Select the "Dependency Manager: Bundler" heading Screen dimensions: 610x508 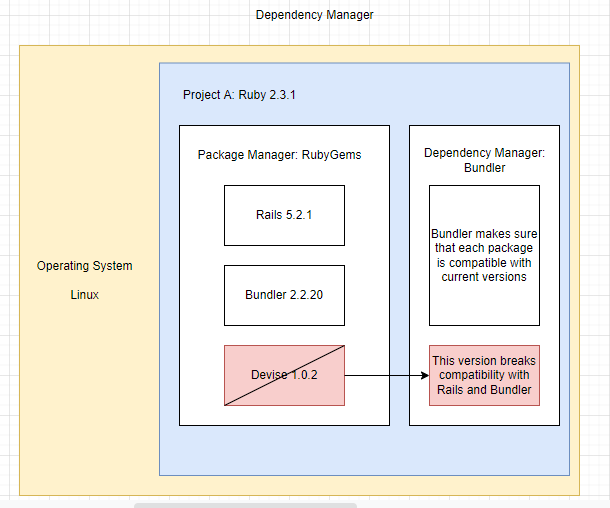coord(484,160)
